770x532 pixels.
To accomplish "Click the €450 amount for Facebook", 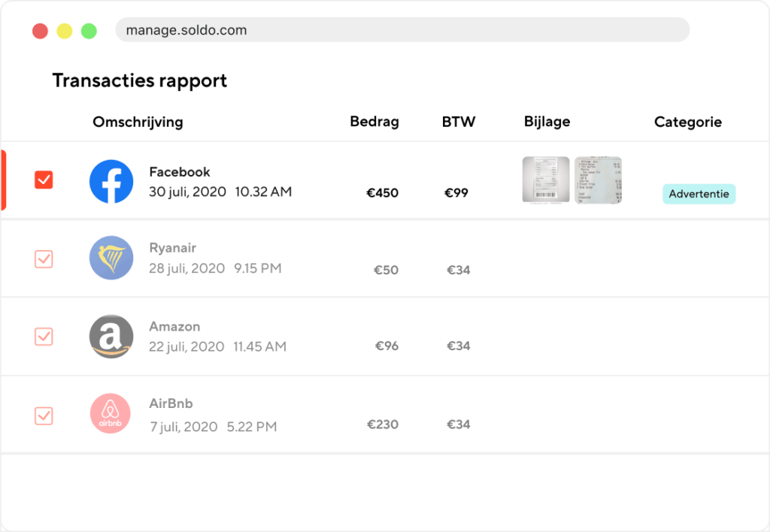I will tap(383, 193).
